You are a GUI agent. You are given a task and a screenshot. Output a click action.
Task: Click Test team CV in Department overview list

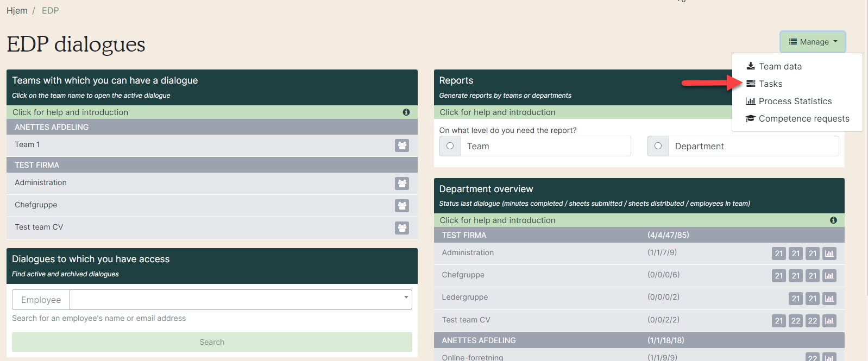(466, 320)
